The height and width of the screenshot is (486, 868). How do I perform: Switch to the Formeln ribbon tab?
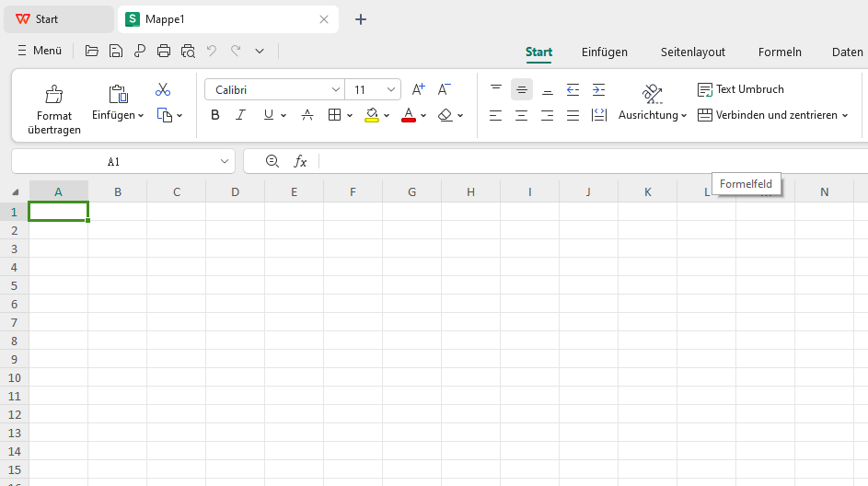[780, 52]
